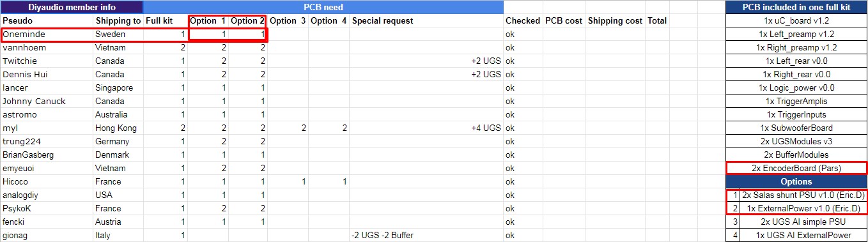868x242 pixels.
Task: Select the 'PCB need' merged header
Action: point(323,7)
